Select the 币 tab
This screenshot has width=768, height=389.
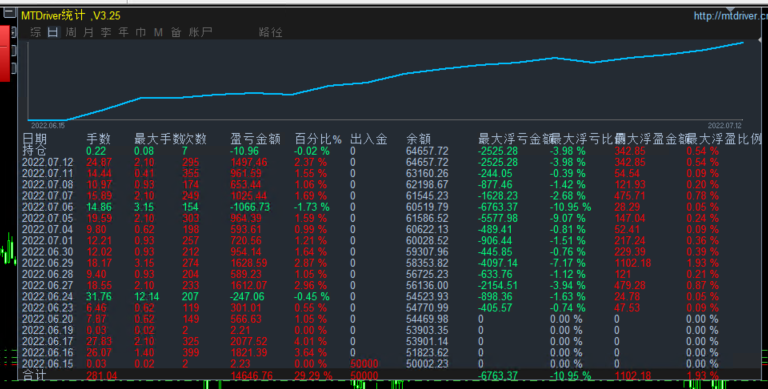[x=141, y=32]
